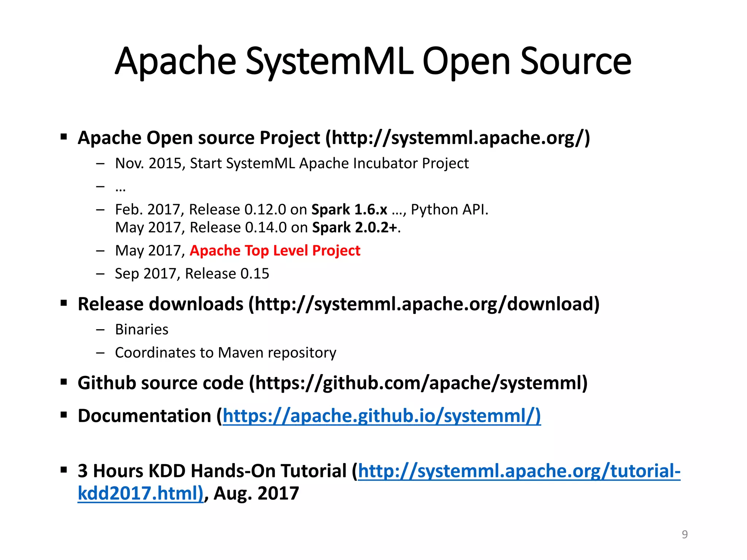Click 'Nov. 2015, Start SystemML Apache Incubator Project'
Image resolution: width=747 pixels, height=560 pixels.
click(x=292, y=163)
